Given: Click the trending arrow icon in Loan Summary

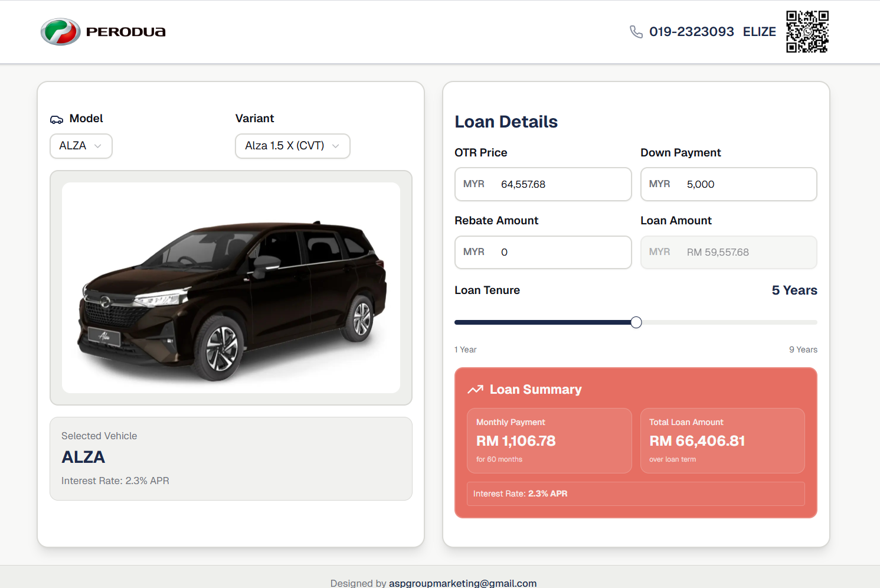Looking at the screenshot, I should 475,390.
